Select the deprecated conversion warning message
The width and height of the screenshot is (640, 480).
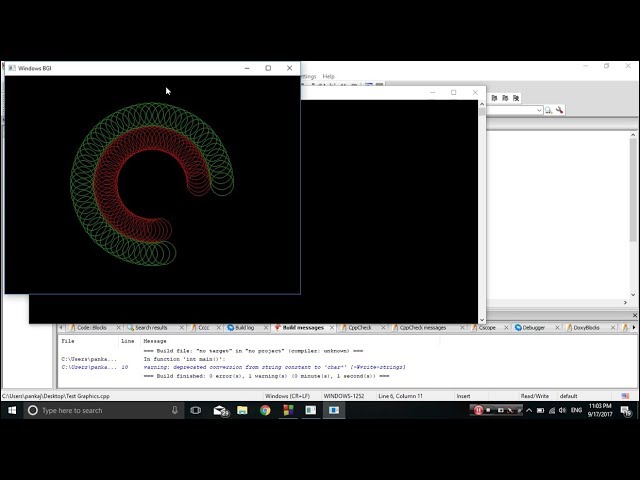274,367
